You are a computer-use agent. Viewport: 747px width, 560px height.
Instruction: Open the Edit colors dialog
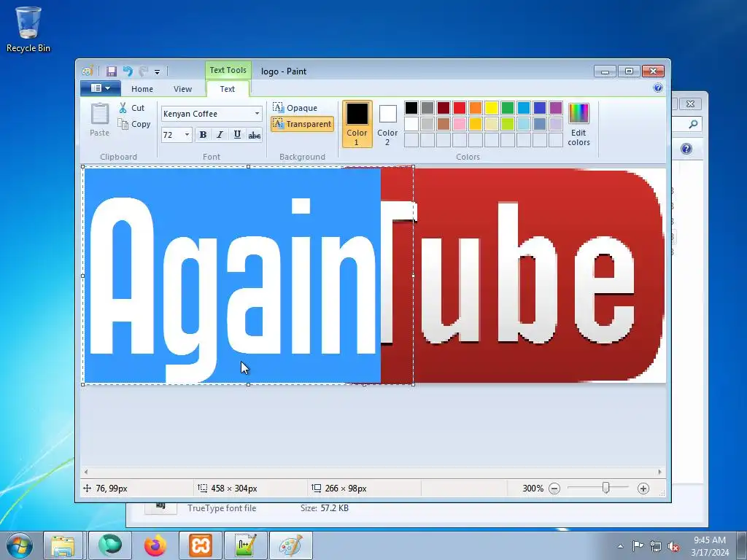coord(578,124)
